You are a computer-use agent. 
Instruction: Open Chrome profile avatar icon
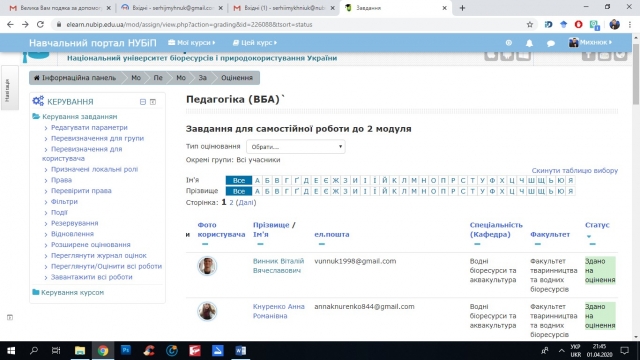coord(614,24)
